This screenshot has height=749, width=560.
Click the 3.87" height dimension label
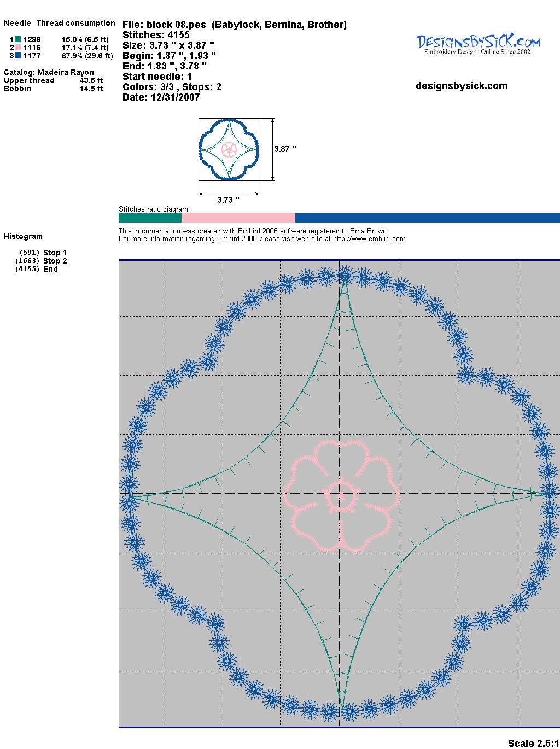pos(285,149)
